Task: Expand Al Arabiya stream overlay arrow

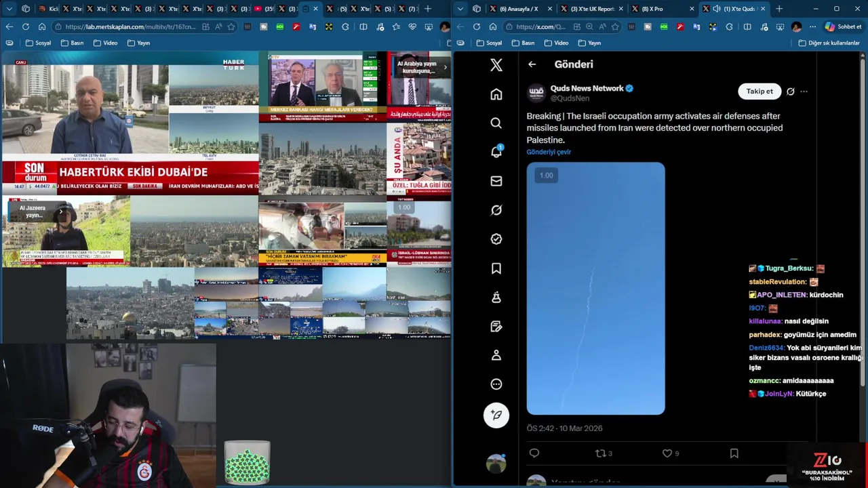Action: [445, 67]
